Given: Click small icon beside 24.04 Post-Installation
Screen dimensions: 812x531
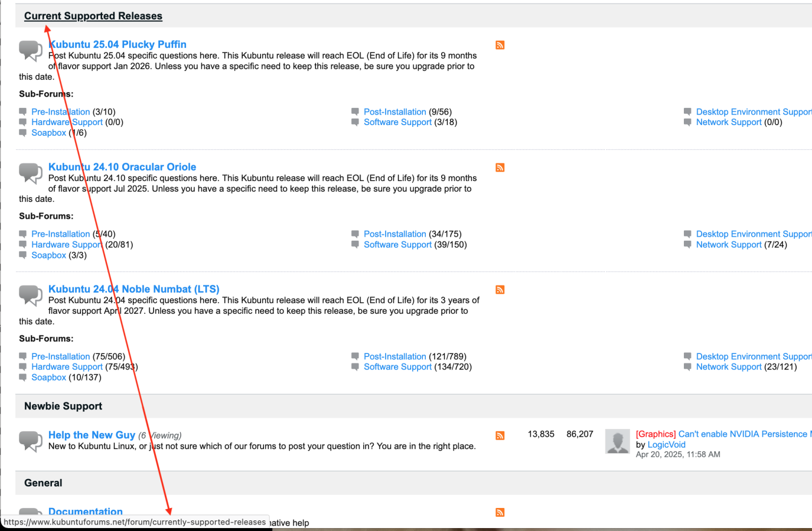Looking at the screenshot, I should 356,356.
